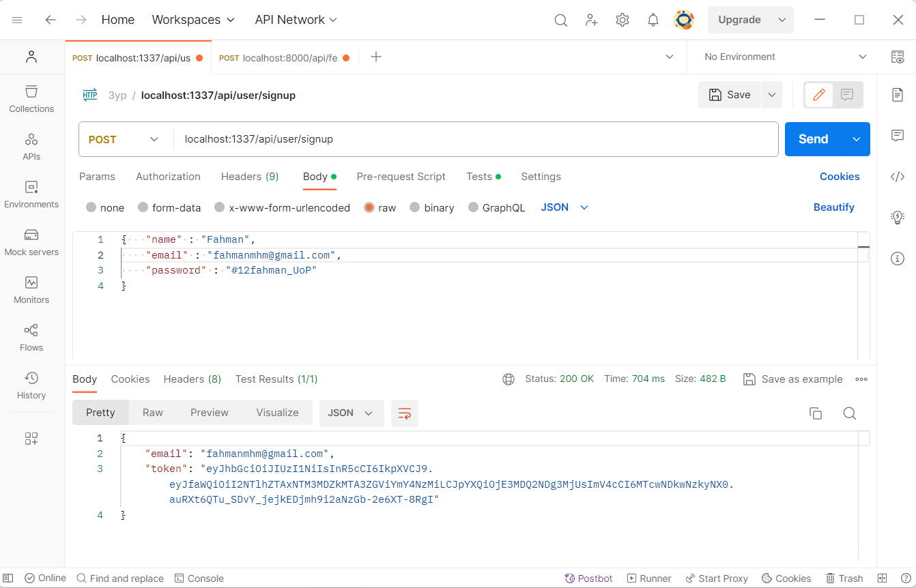
Task: Click the Beautify link
Action: (833, 207)
